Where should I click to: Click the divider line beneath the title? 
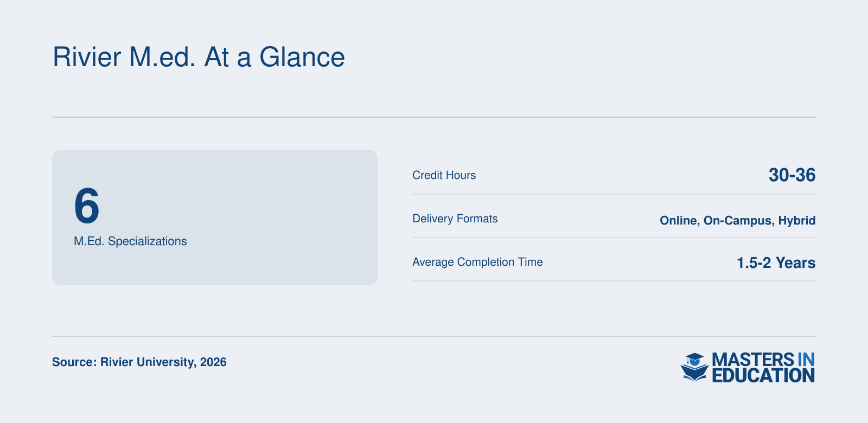434,117
